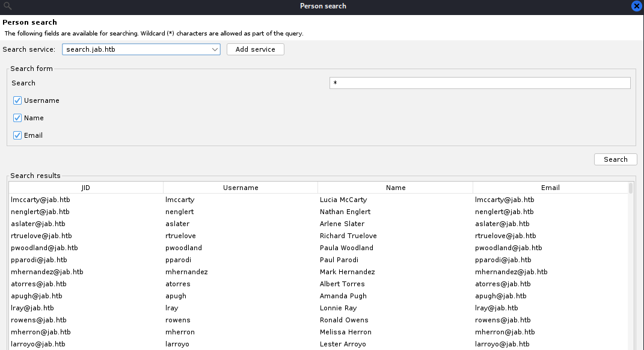644x350 pixels.
Task: Select the Richard Truelove result row
Action: (318, 236)
